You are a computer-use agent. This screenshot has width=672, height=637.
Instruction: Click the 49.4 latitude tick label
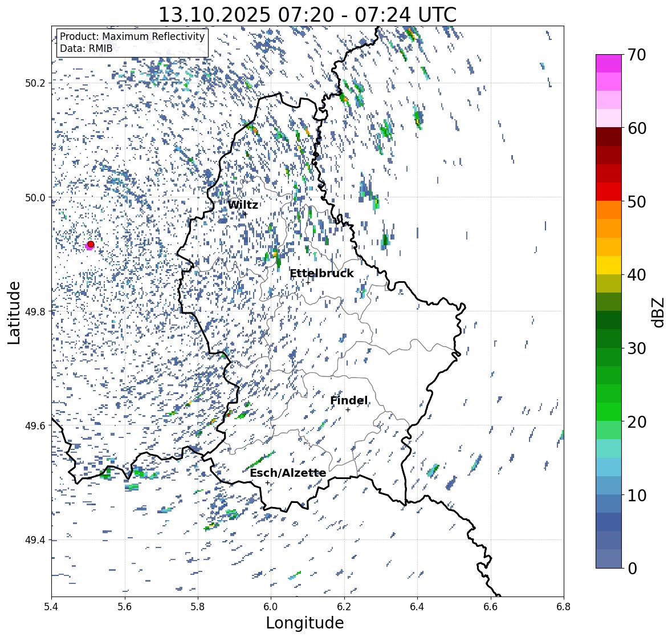[x=35, y=540]
